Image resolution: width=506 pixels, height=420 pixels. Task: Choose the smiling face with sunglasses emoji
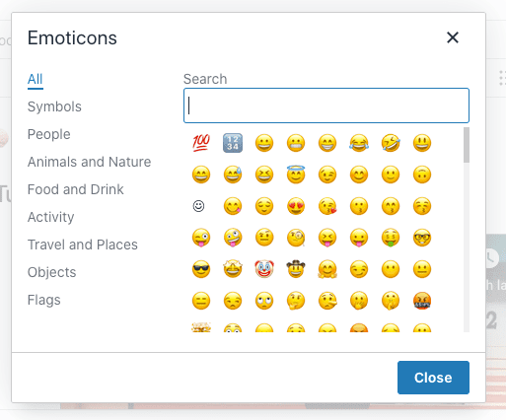click(x=201, y=269)
